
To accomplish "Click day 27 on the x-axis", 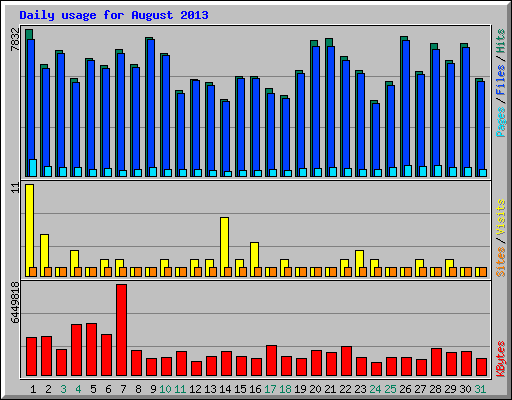I will (x=420, y=389).
